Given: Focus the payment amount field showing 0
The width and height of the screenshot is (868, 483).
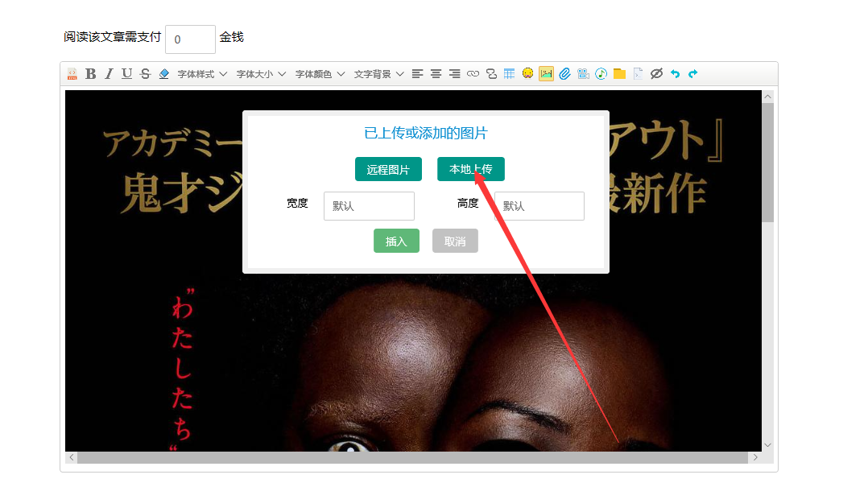Looking at the screenshot, I should pos(190,39).
